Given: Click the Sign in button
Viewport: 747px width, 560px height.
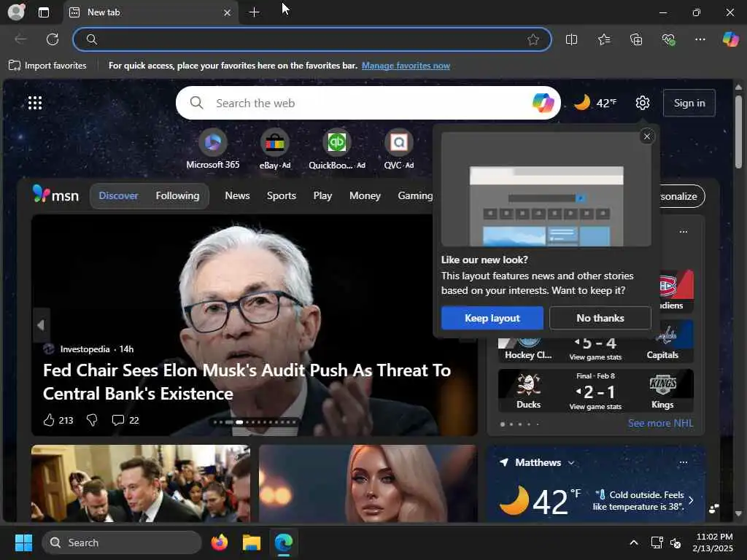Looking at the screenshot, I should pos(689,103).
